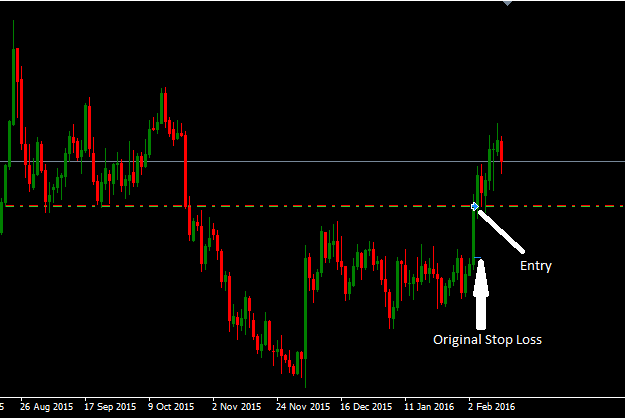Click the 11 Jan 2016 date label
The image size is (625, 418).
[429, 407]
